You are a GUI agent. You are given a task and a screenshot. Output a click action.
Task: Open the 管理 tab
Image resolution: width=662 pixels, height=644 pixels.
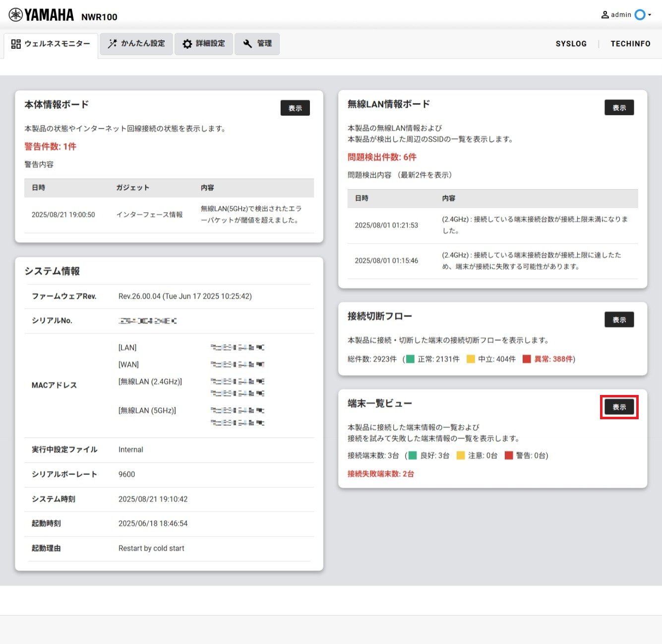[257, 44]
